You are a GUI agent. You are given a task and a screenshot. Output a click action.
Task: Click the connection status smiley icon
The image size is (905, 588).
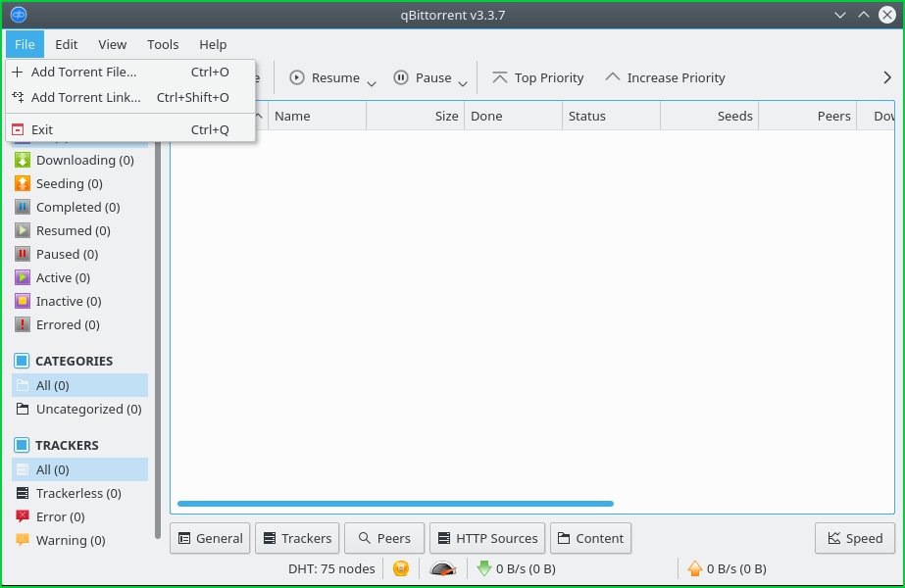point(401,568)
